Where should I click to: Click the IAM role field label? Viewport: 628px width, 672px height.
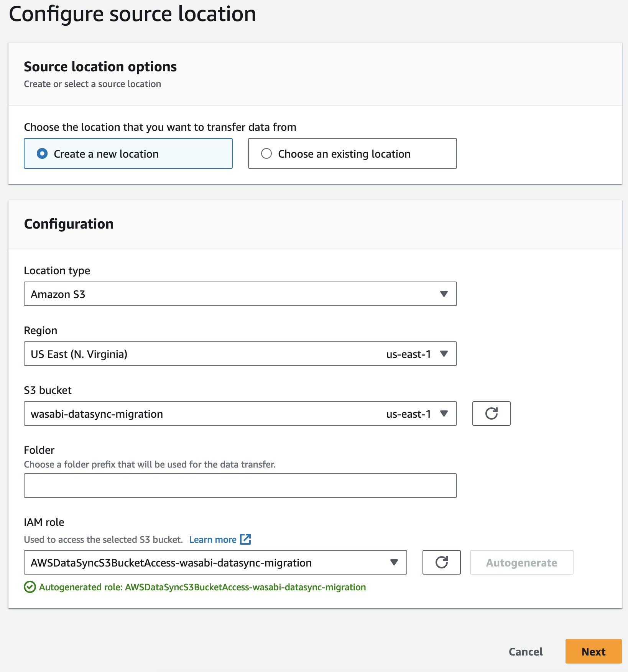tap(44, 522)
